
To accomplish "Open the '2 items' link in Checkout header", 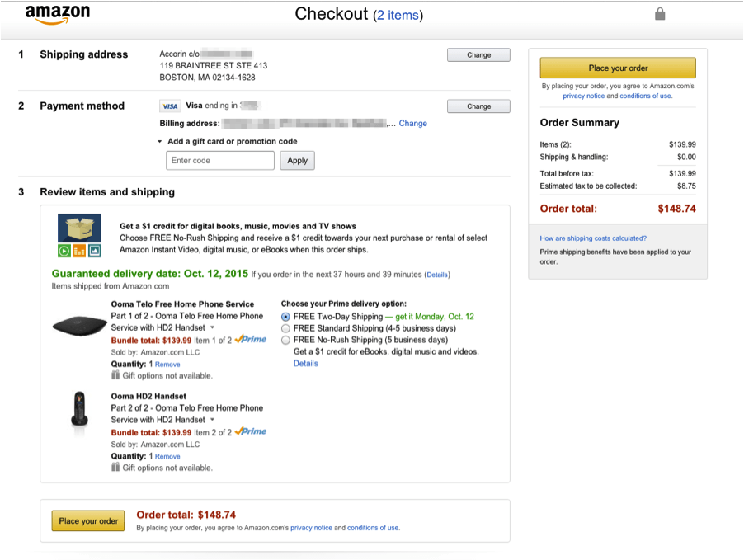I will point(398,15).
